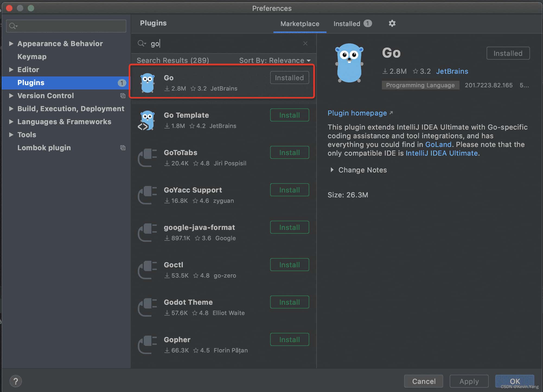Click the settings search magnifier icon

(13, 26)
